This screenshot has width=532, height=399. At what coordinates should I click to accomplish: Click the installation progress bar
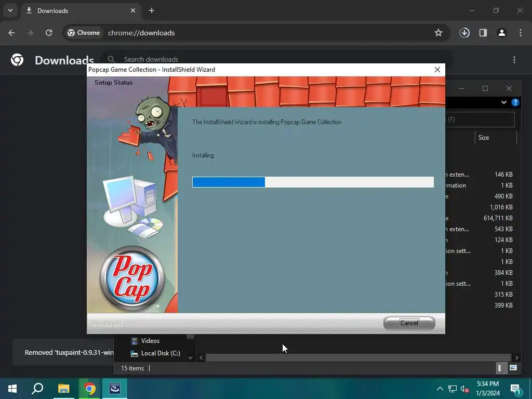313,182
